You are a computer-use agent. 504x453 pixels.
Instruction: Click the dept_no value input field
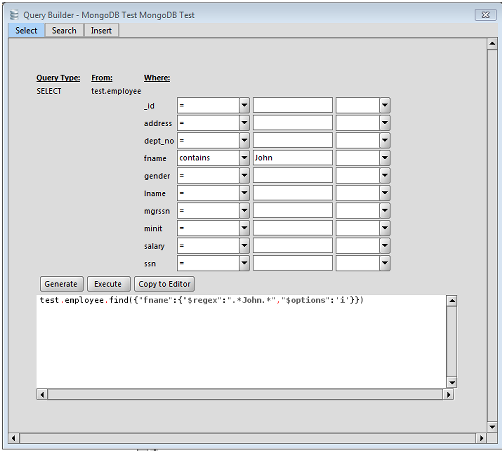coord(293,140)
